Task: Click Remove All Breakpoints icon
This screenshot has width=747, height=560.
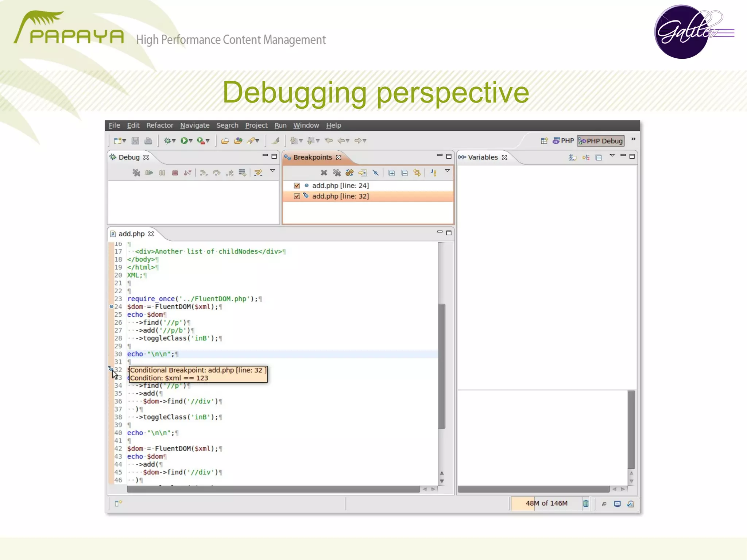Action: (x=337, y=173)
